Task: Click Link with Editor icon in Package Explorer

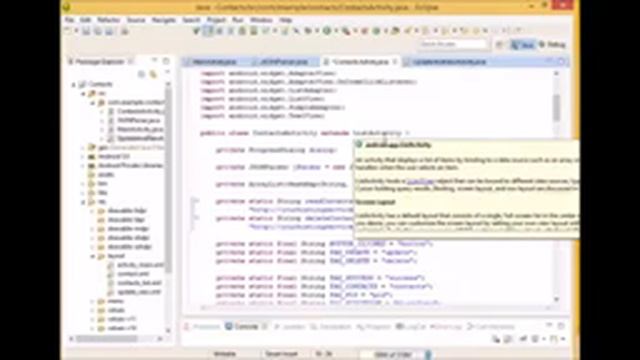Action: [x=153, y=74]
